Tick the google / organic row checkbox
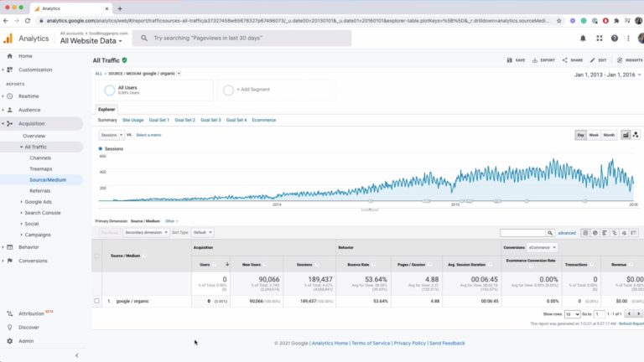Viewport: 644px width, 362px height. pyautogui.click(x=97, y=301)
